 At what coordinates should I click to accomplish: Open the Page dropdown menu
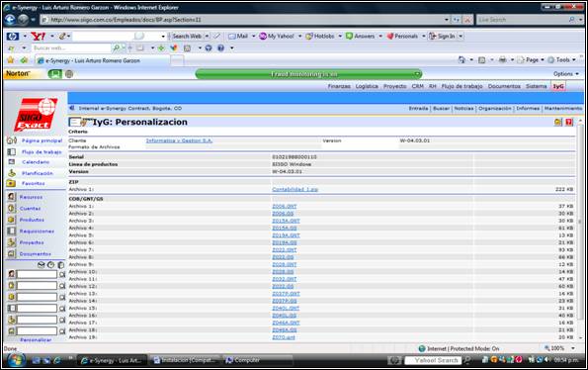pos(532,60)
